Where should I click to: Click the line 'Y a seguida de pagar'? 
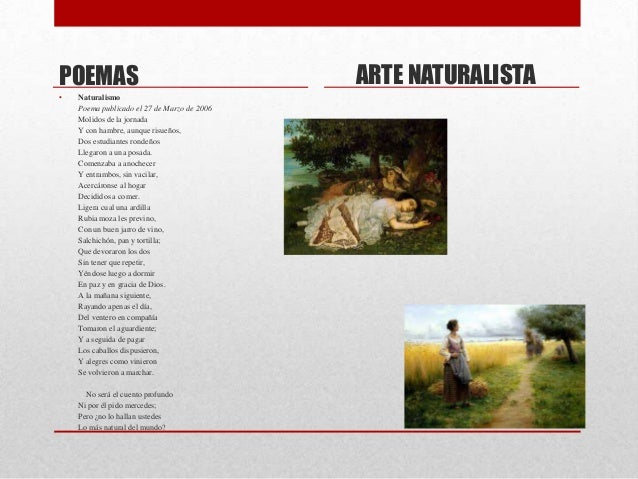[111, 339]
